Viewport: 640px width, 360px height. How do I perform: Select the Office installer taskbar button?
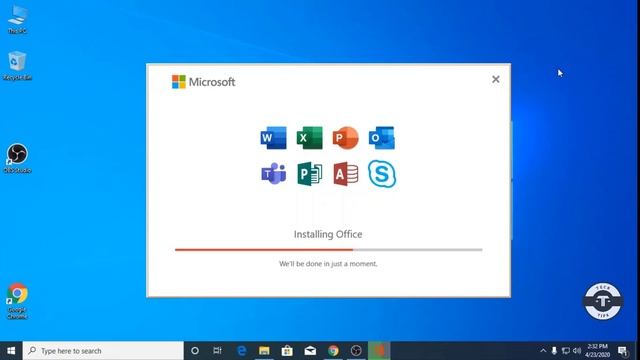[x=379, y=351]
